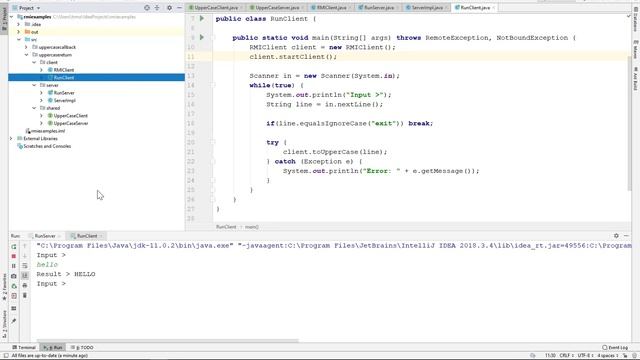Click Scroll from Source target icon
The width and height of the screenshot is (640, 360).
coord(147,8)
